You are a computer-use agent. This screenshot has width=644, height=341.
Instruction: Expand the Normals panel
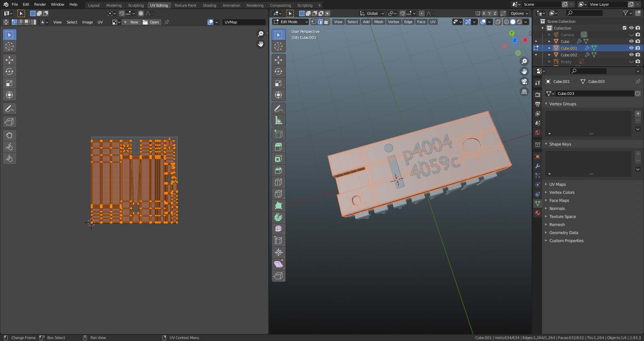(x=557, y=209)
